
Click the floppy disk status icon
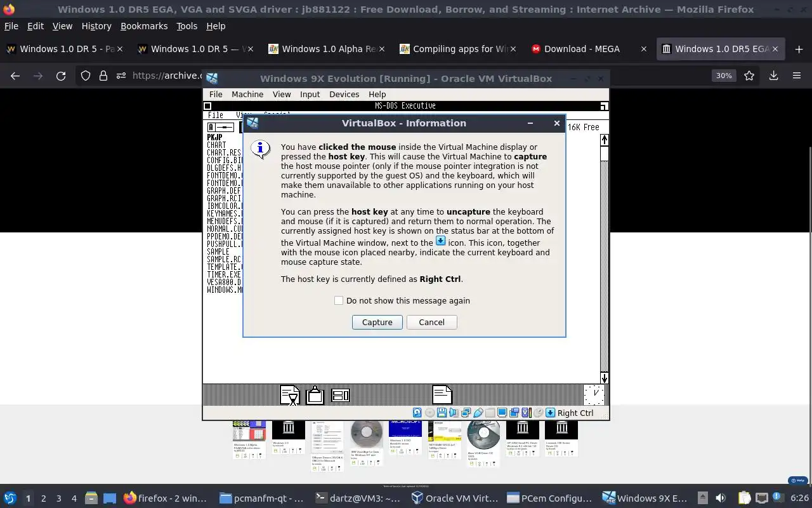tap(442, 413)
